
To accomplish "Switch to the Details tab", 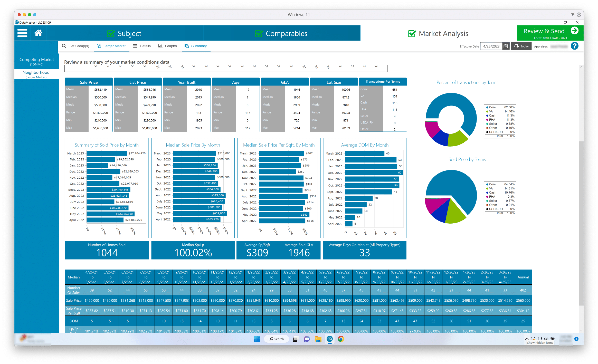I will click(x=142, y=46).
